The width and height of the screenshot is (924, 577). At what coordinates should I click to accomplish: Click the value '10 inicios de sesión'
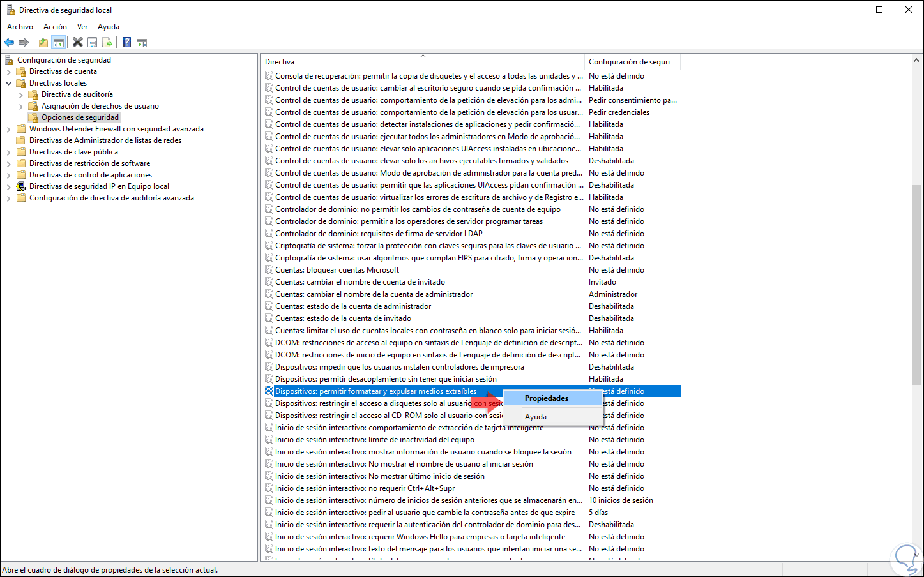[621, 500]
